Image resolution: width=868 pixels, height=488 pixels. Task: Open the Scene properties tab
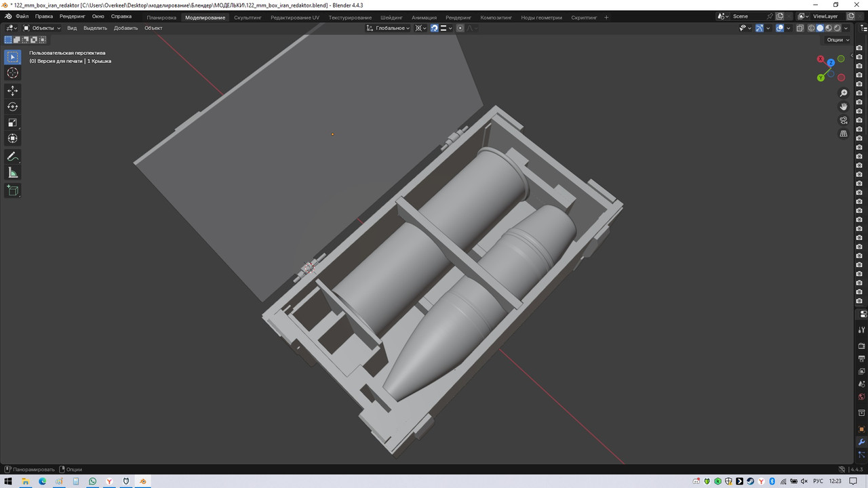[861, 384]
